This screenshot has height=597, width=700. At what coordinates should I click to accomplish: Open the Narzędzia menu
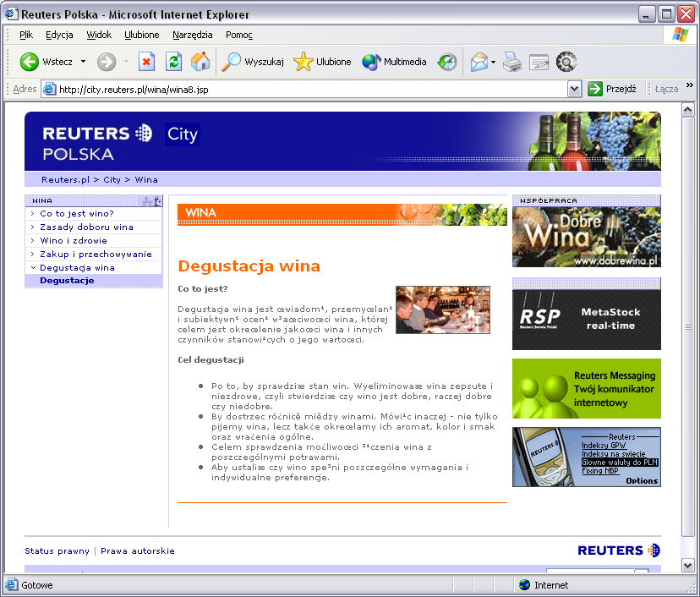tap(192, 35)
